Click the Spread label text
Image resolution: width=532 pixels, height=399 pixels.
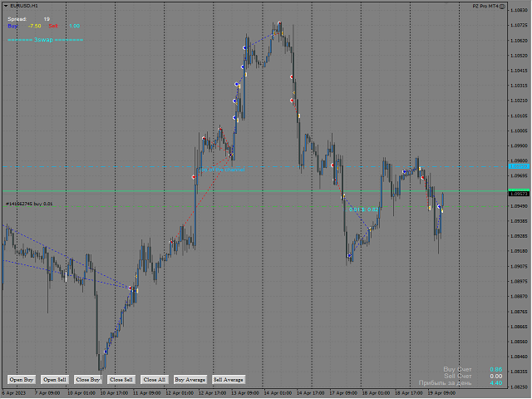[x=17, y=19]
